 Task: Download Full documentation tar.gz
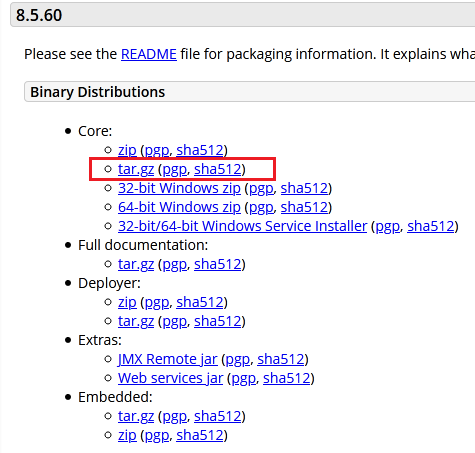(136, 264)
